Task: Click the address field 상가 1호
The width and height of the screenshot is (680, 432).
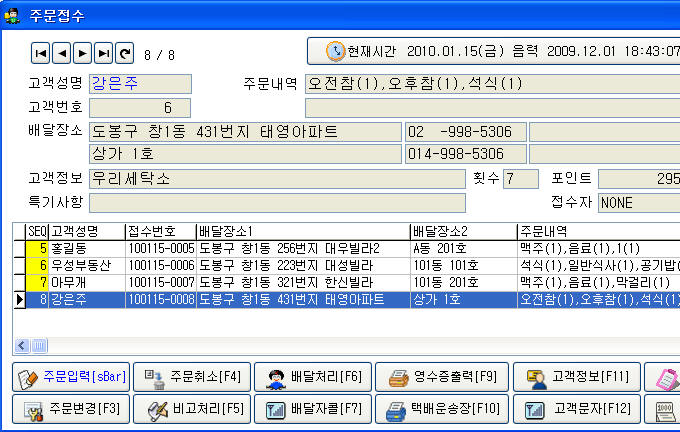Action: click(245, 154)
